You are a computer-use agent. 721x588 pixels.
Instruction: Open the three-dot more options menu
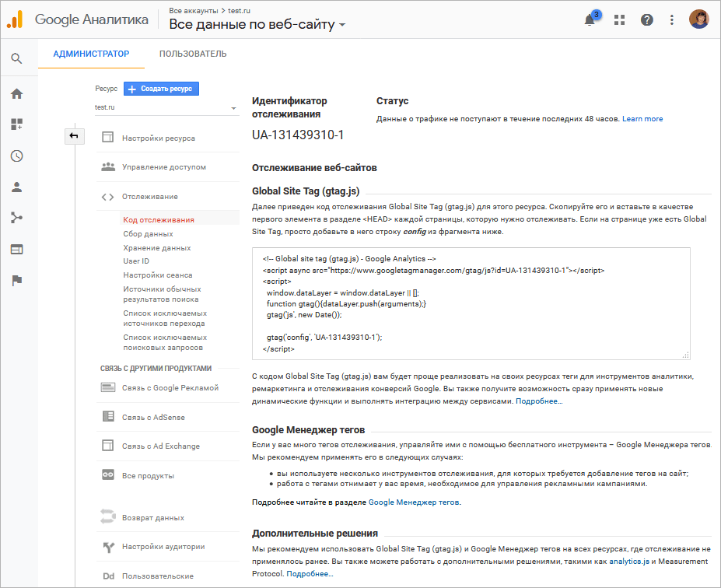[x=672, y=19]
